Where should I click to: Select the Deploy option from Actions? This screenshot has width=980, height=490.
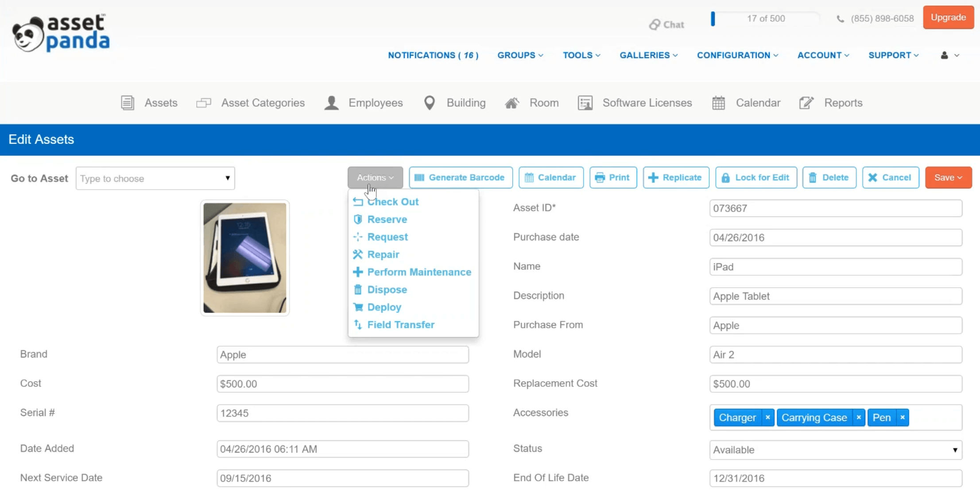pos(384,307)
